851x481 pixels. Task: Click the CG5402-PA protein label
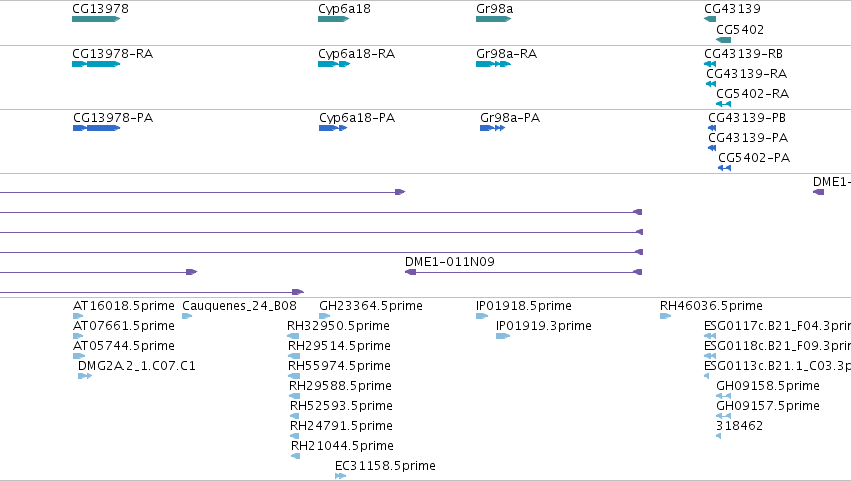pyautogui.click(x=754, y=158)
